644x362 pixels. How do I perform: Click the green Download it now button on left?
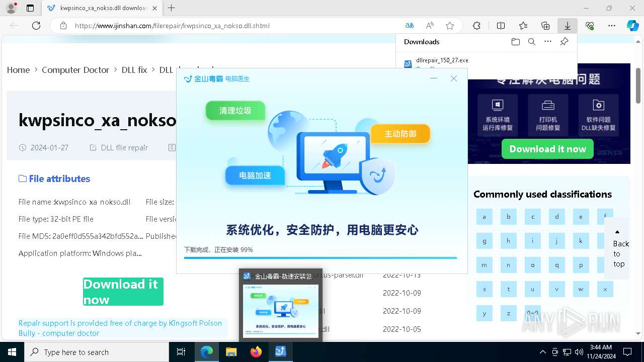(x=123, y=292)
